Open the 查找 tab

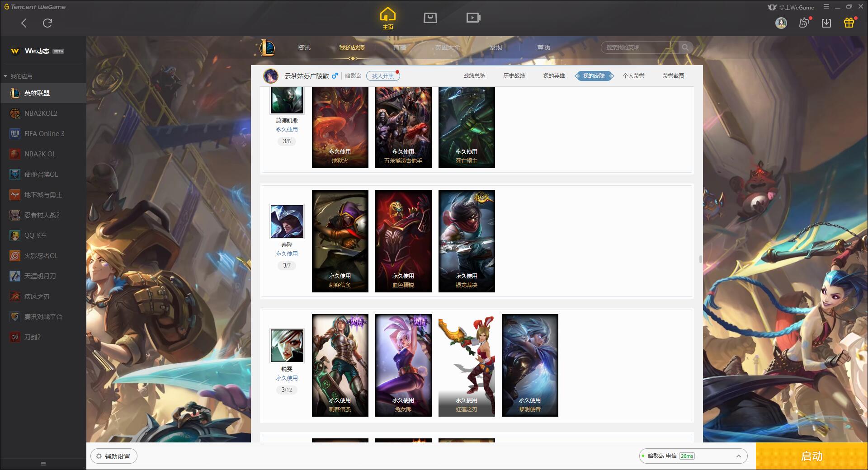543,47
